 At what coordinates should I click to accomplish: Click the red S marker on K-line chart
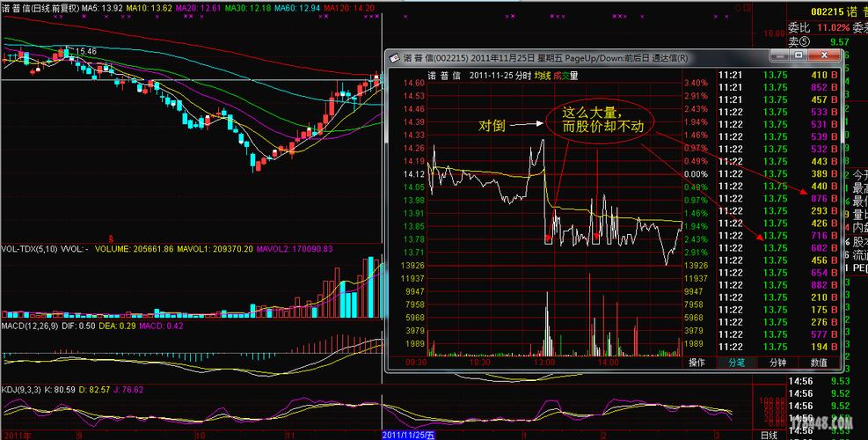tap(111, 238)
